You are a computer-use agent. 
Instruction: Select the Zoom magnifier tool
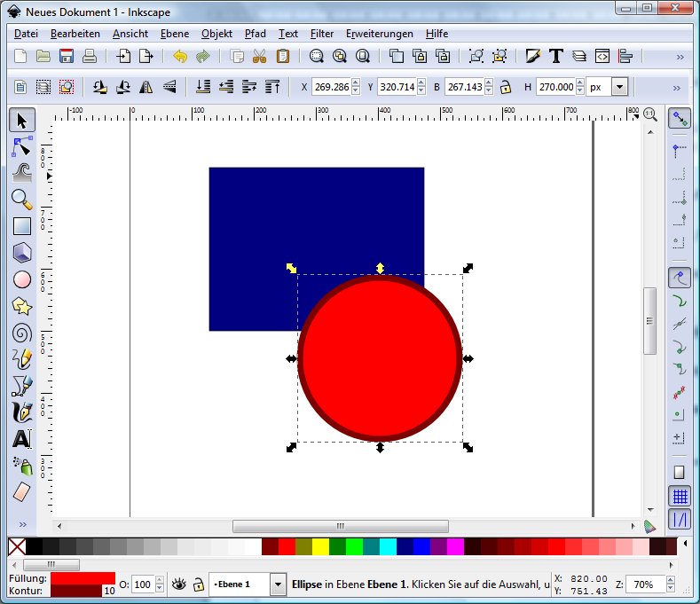click(x=22, y=200)
